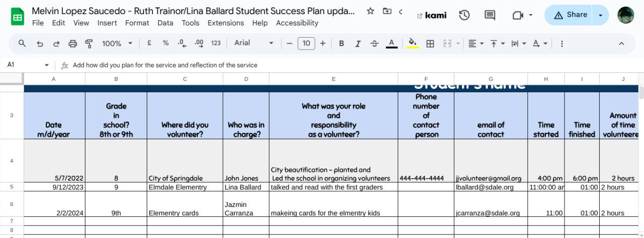Screen dimensions: 644x238
Task: Open the kami extension link
Action: (432, 16)
